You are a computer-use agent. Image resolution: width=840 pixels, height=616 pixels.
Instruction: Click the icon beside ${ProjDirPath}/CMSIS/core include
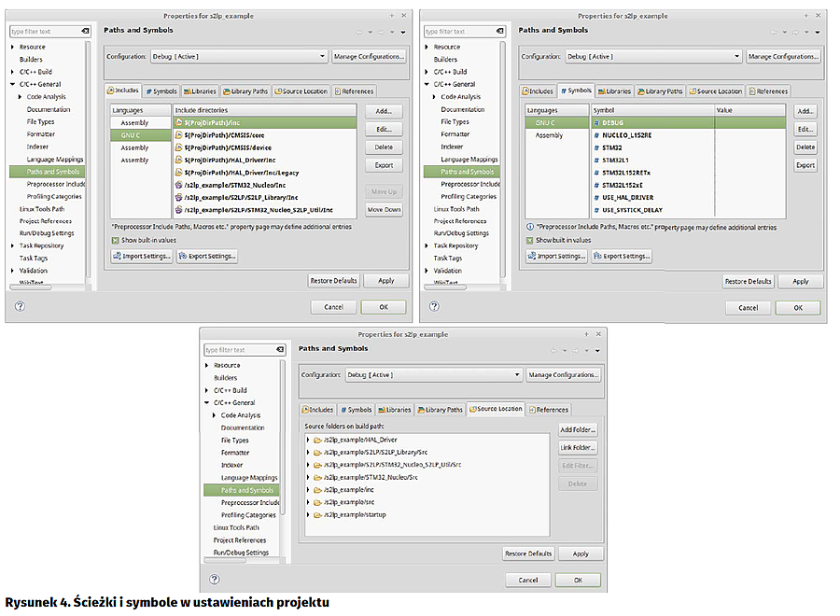point(178,135)
